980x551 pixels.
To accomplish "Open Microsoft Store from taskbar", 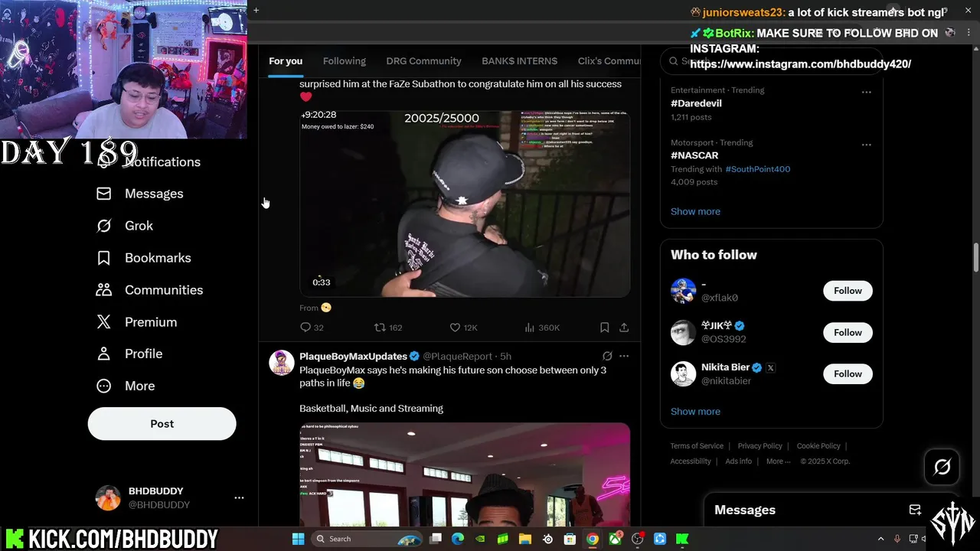I will click(570, 539).
